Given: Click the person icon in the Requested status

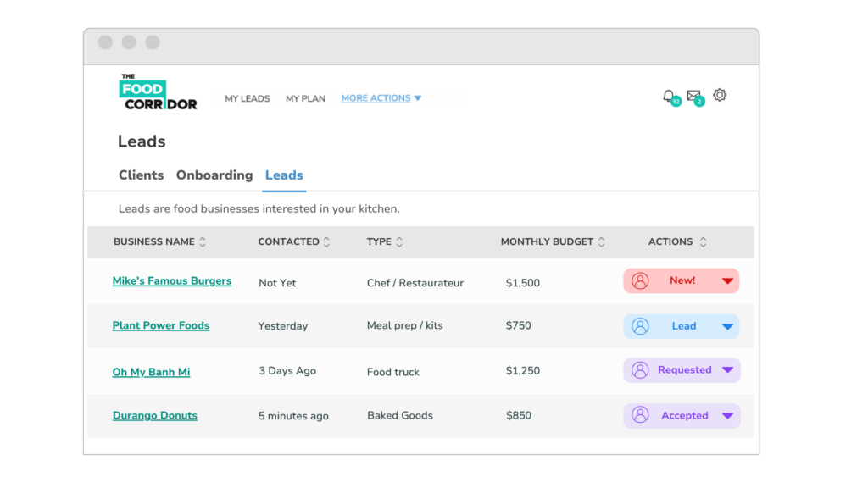Looking at the screenshot, I should click(x=640, y=370).
